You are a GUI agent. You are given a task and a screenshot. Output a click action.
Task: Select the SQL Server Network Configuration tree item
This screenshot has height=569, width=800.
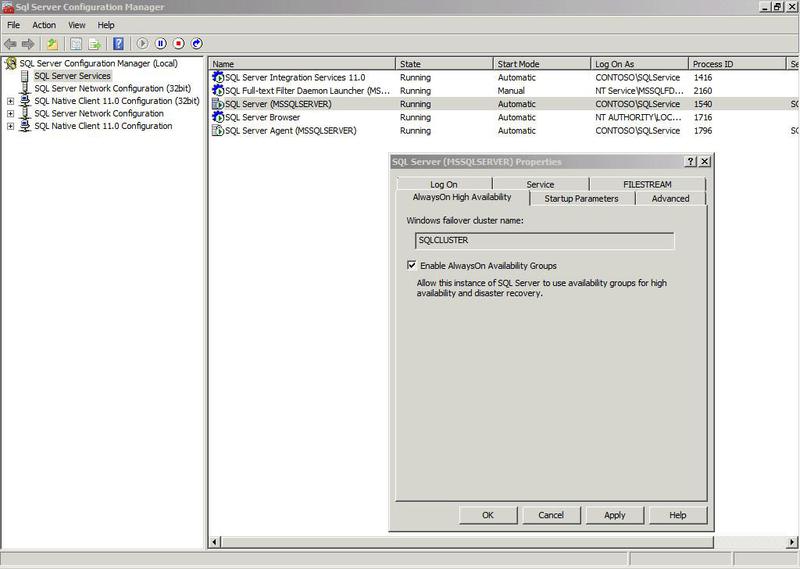[99, 113]
